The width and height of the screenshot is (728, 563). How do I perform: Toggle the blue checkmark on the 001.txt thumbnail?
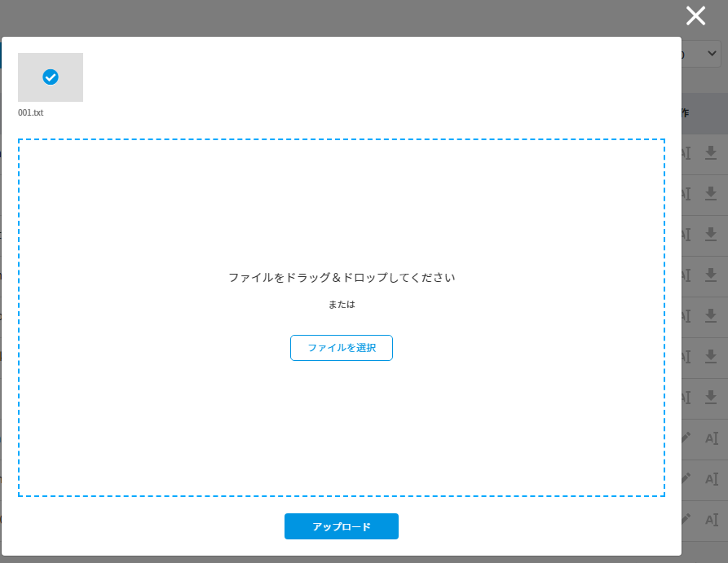(x=51, y=77)
